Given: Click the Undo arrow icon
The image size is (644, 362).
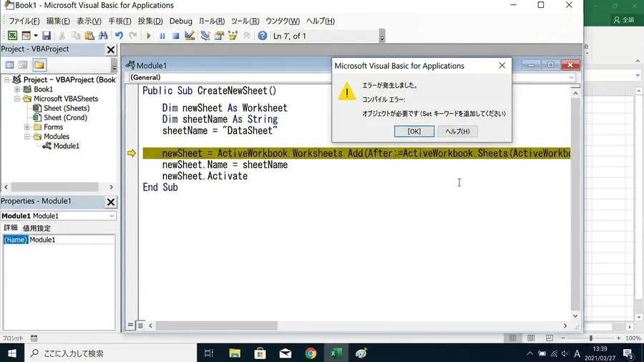Looking at the screenshot, I should [x=119, y=36].
